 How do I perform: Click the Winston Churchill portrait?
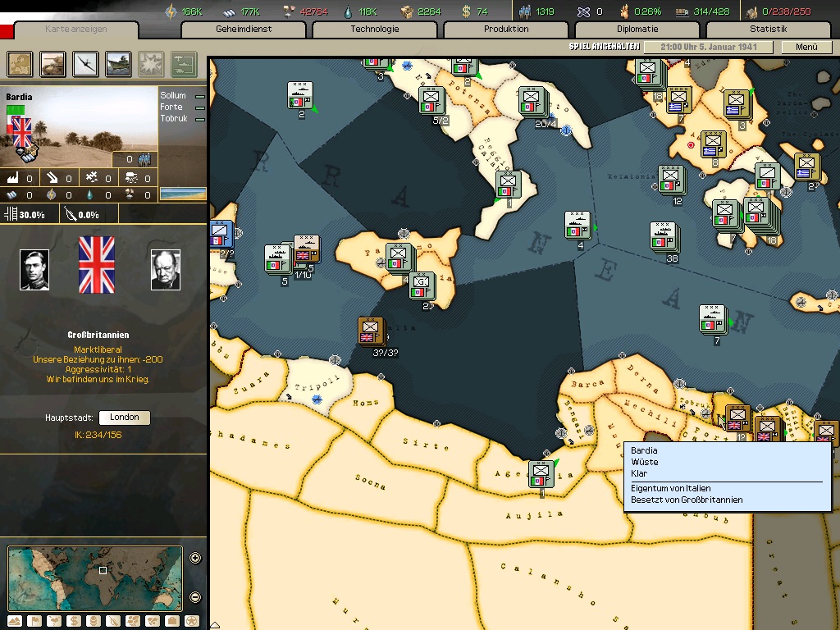point(166,270)
